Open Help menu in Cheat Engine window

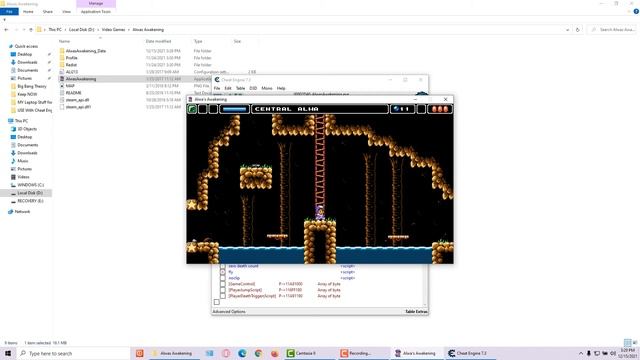point(281,88)
